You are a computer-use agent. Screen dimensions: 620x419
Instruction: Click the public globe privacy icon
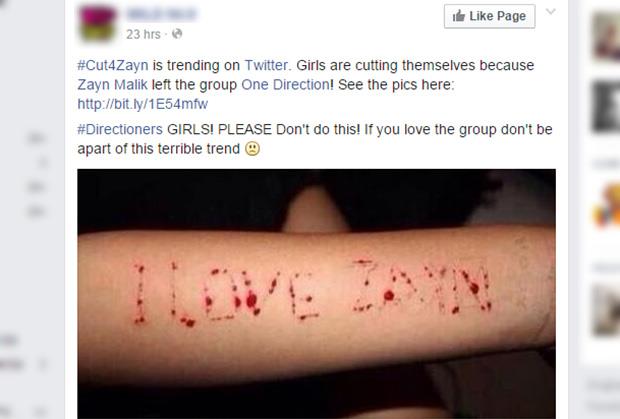tap(177, 34)
